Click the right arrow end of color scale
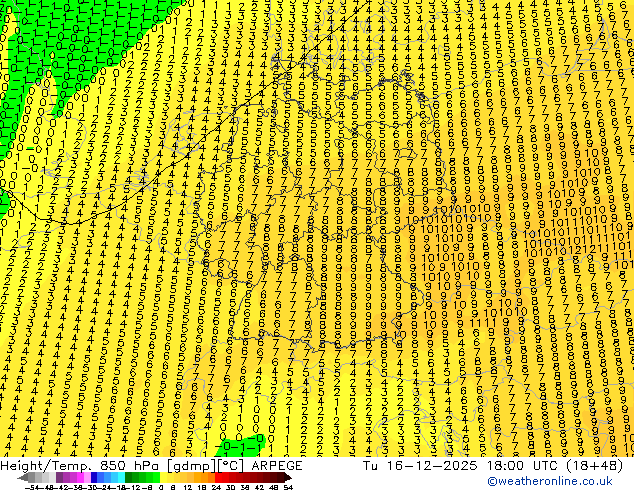634x490 pixels. pos(288,478)
